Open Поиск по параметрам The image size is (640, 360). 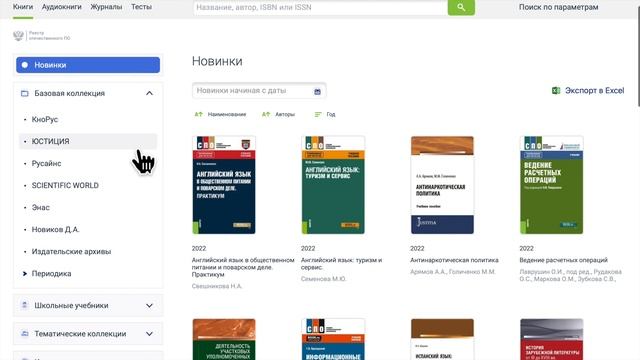558,7
